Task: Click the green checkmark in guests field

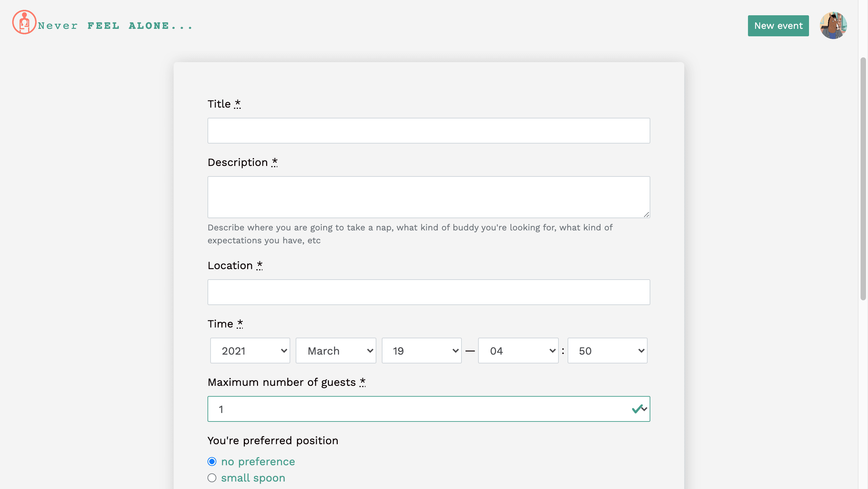Action: 637,409
